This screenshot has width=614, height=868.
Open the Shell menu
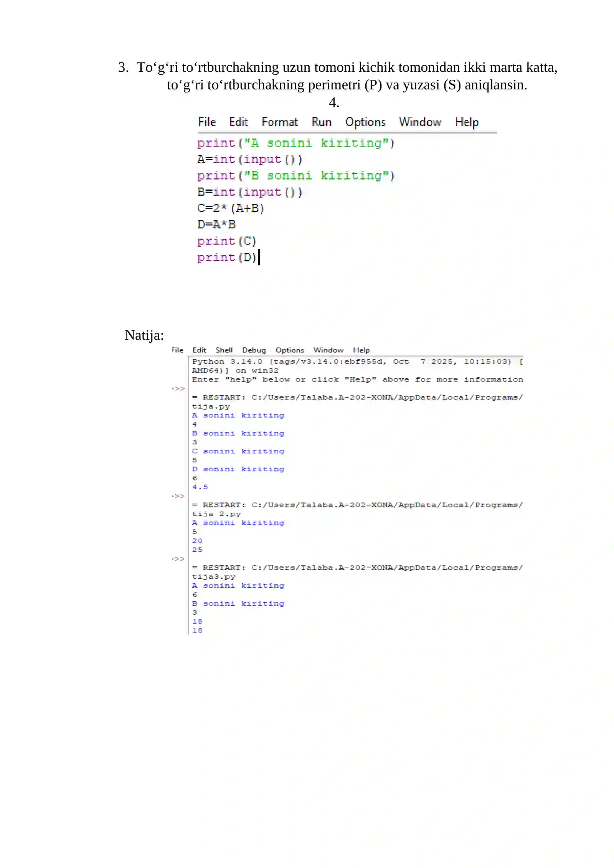(x=224, y=350)
